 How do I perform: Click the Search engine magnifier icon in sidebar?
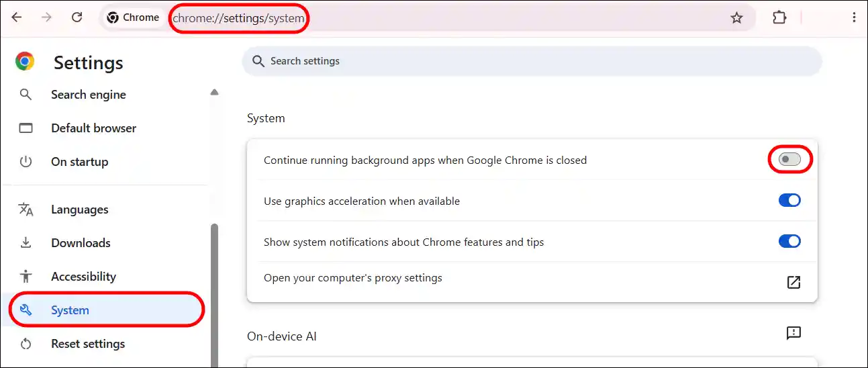pos(26,95)
